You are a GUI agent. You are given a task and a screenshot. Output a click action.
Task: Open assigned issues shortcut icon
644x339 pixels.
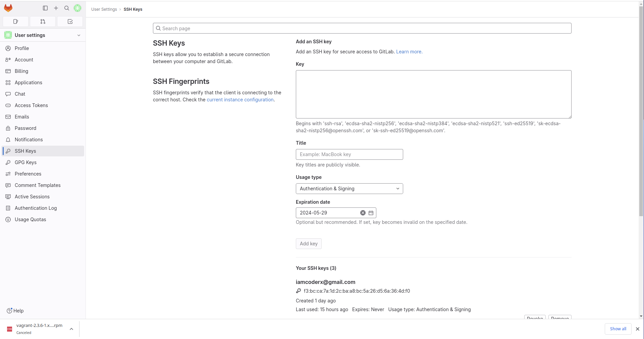point(15,21)
